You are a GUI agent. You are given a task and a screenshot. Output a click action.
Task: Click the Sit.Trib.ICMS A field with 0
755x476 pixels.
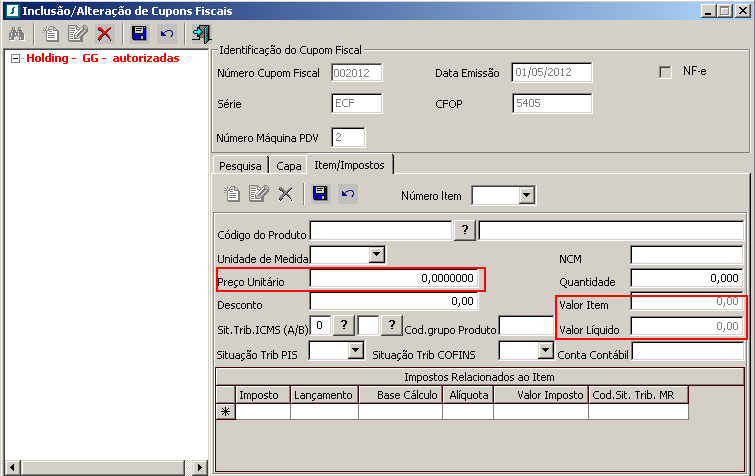click(x=320, y=325)
